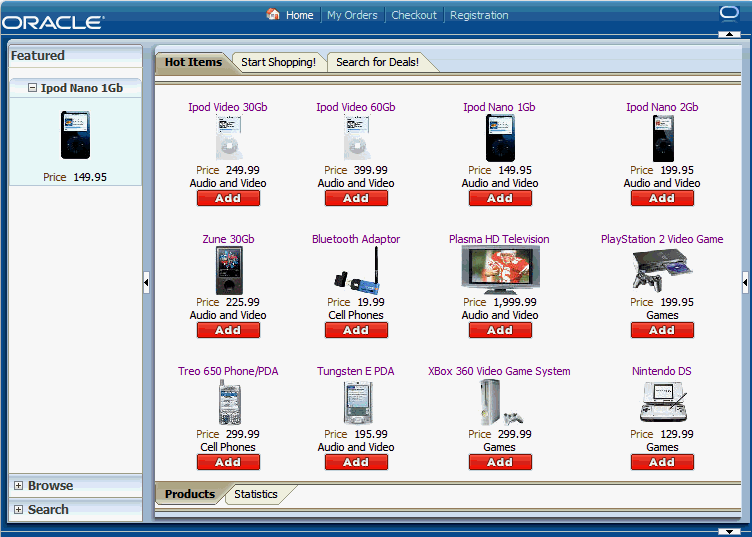
Task: Open the Checkout link
Action: [x=414, y=15]
